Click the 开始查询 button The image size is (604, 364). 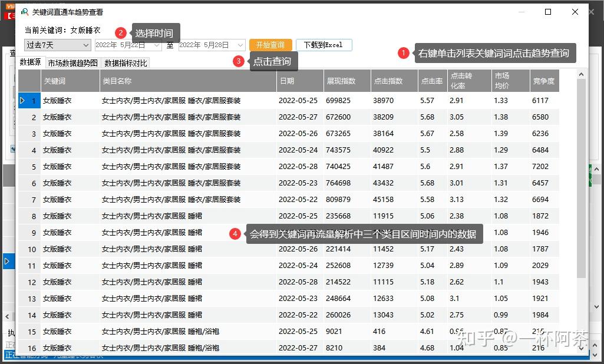tap(270, 45)
